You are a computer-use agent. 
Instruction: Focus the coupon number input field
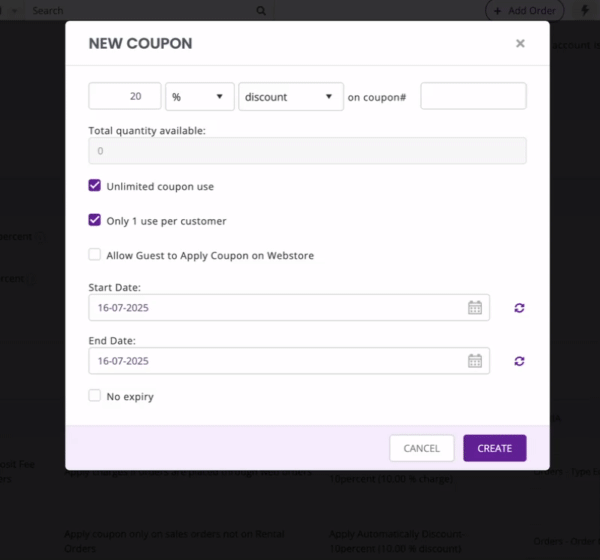473,96
